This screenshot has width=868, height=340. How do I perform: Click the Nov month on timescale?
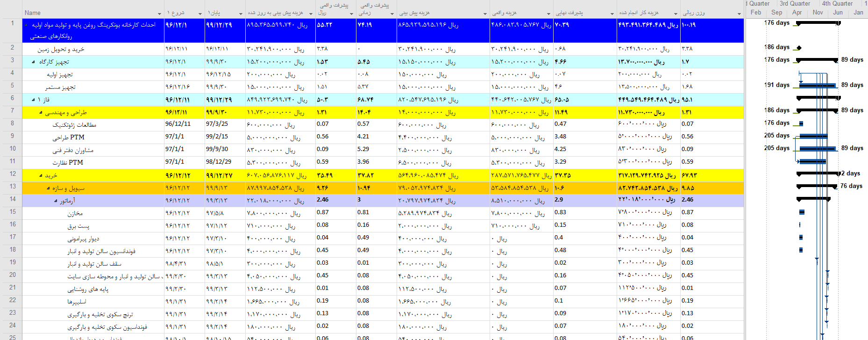818,13
